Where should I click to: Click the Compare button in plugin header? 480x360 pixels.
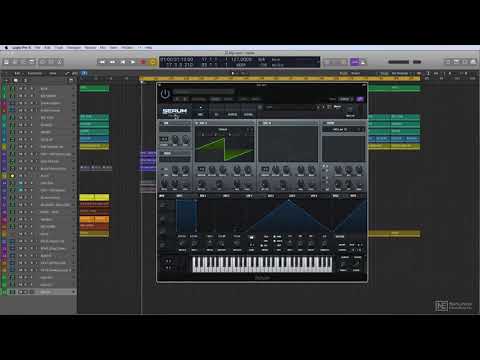pyautogui.click(x=199, y=99)
